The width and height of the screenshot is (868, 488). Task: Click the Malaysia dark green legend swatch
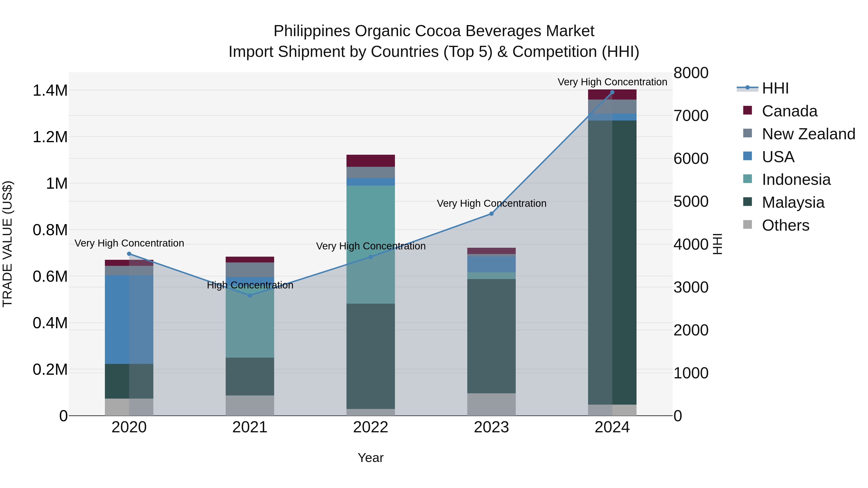pos(747,202)
